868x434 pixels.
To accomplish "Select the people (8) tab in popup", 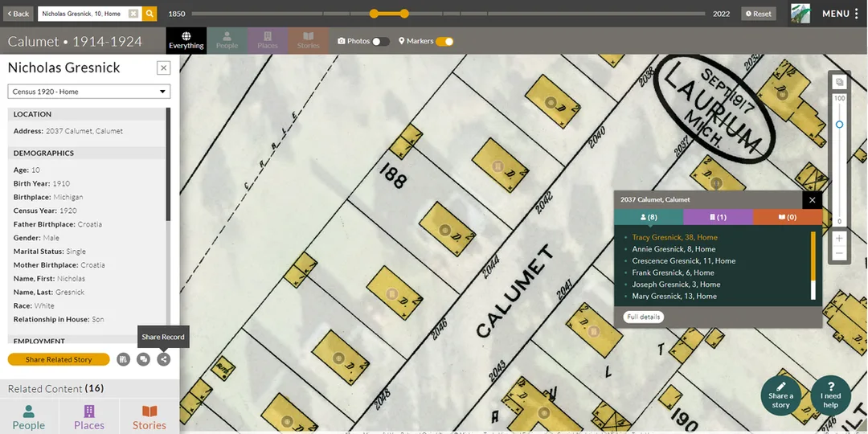I will coord(649,217).
